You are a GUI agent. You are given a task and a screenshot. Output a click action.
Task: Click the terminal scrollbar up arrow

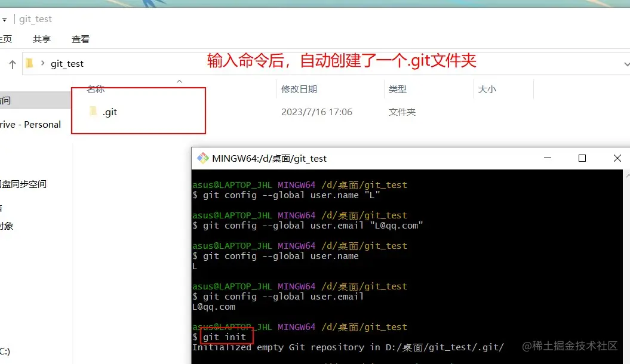(628, 175)
